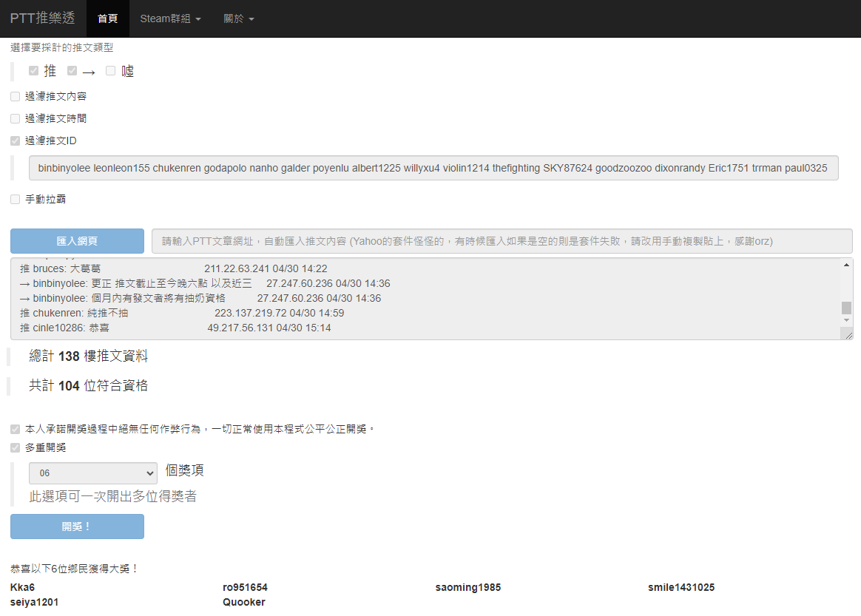This screenshot has height=616, width=861.
Task: Select winner name smile1431025
Action: pyautogui.click(x=681, y=587)
